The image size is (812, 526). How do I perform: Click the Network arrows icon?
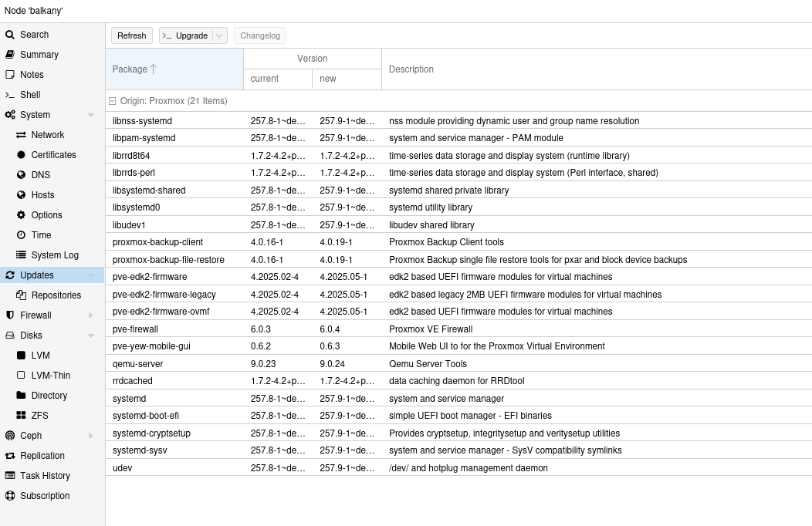pyautogui.click(x=22, y=135)
